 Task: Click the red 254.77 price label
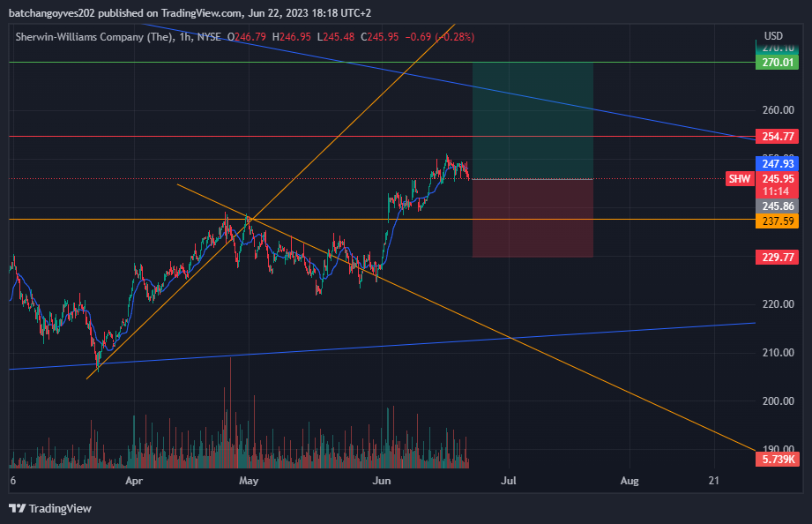[777, 137]
